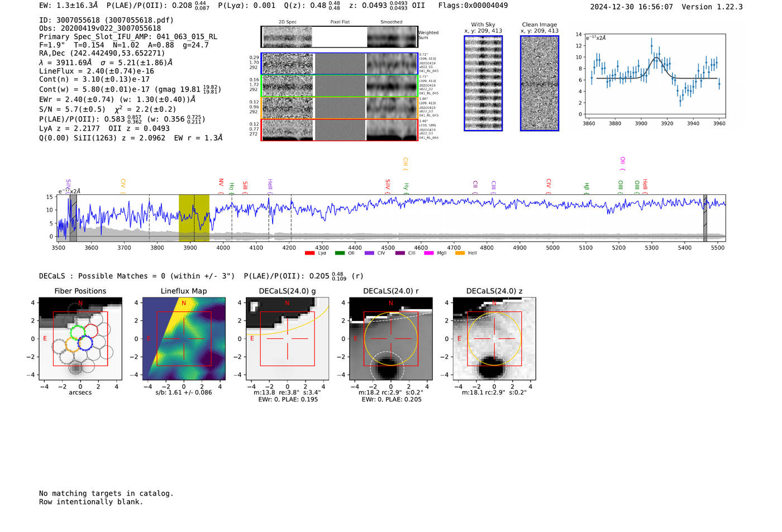Image resolution: width=782 pixels, height=532 pixels.
Task: Click the blue fiber circle in Fiber Positions
Action: (x=85, y=343)
